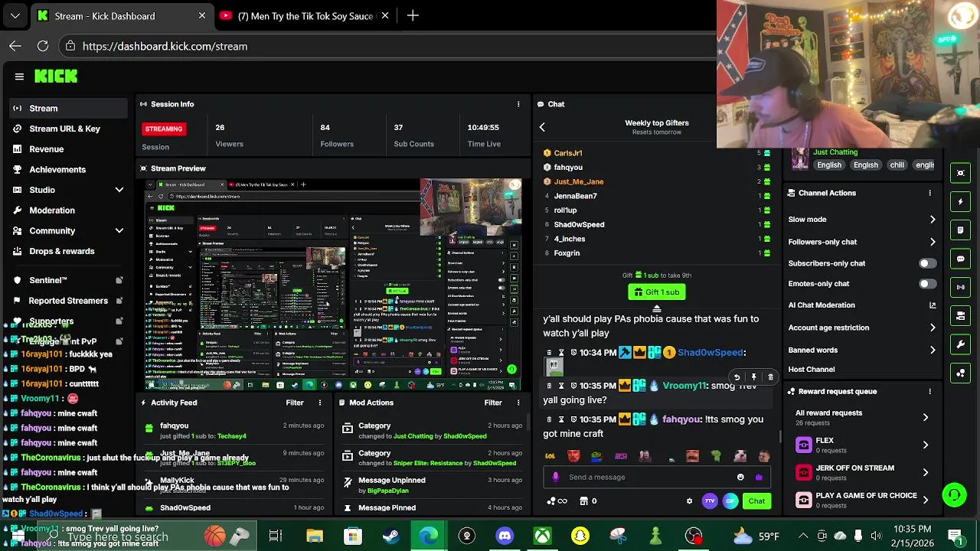Click Host Channel option
Viewport: 980px width, 551px height.
[x=812, y=369]
